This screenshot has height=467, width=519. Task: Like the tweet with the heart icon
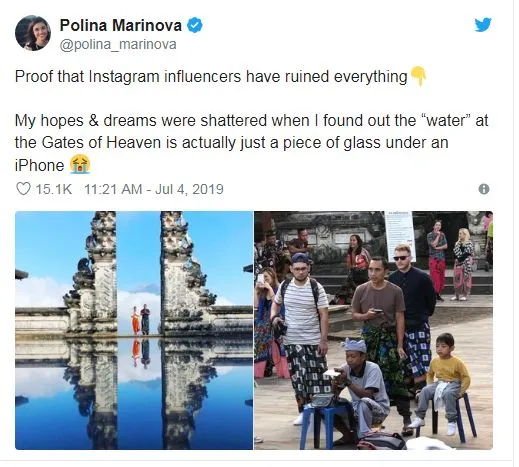coord(23,189)
